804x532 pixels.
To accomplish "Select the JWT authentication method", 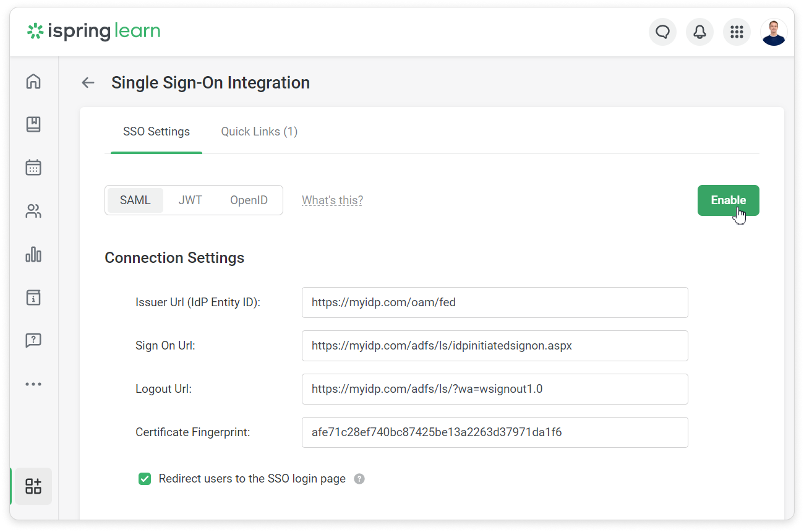I will pyautogui.click(x=190, y=200).
